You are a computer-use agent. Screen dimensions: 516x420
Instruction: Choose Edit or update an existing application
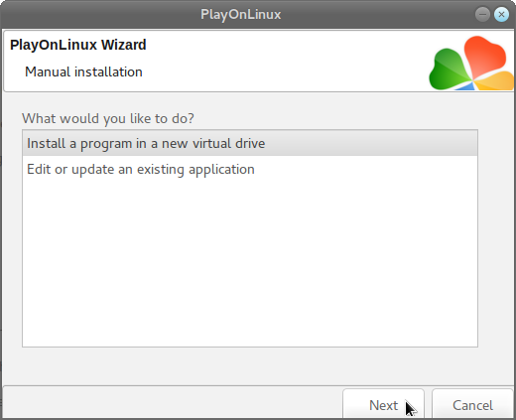(x=250, y=169)
